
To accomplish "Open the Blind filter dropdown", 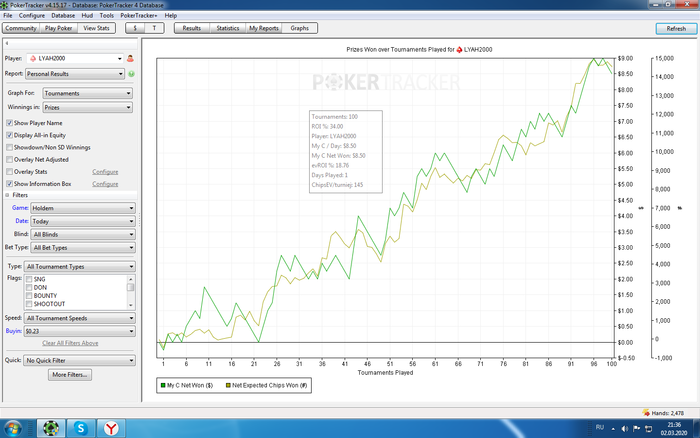I will pos(83,234).
